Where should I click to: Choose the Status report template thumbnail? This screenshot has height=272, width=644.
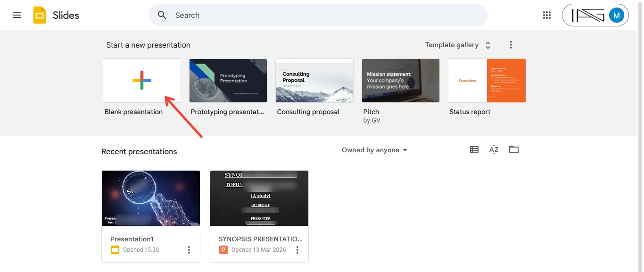pyautogui.click(x=487, y=81)
